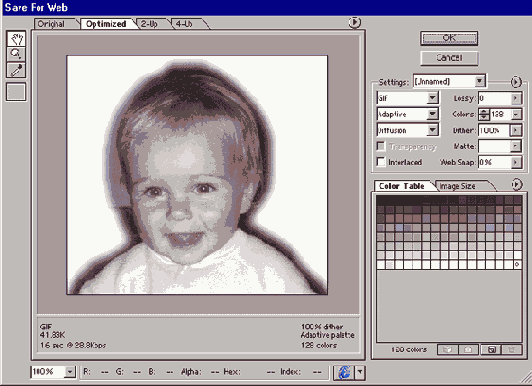The image size is (532, 386).
Task: Open the Settings flyout menu arrow
Action: pos(516,82)
